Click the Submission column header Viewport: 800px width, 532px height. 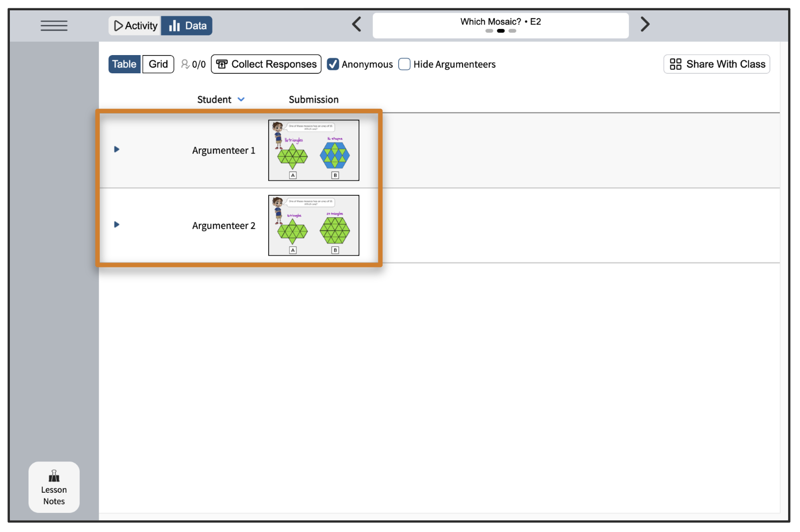pos(313,99)
